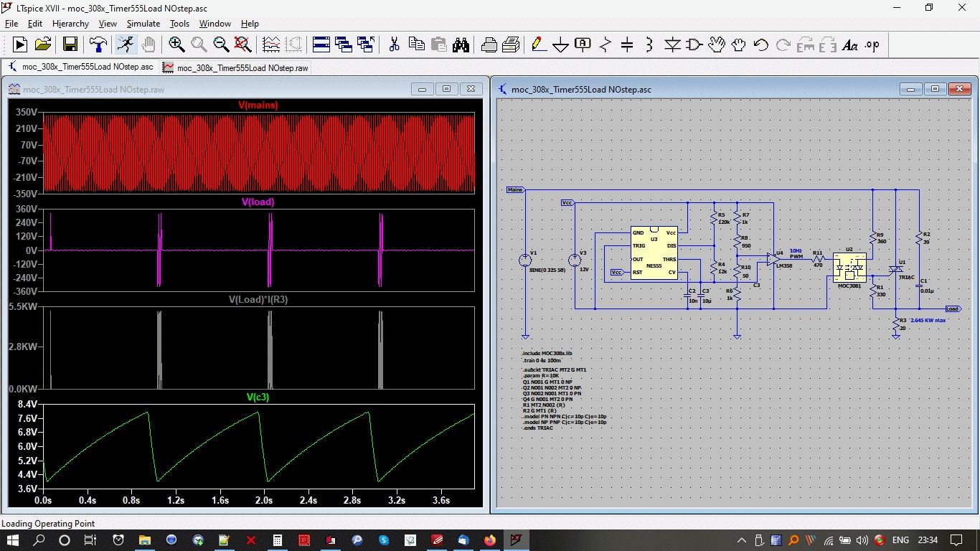Tile windows using the Tile icon
Screen dimensions: 980x551
[321, 44]
